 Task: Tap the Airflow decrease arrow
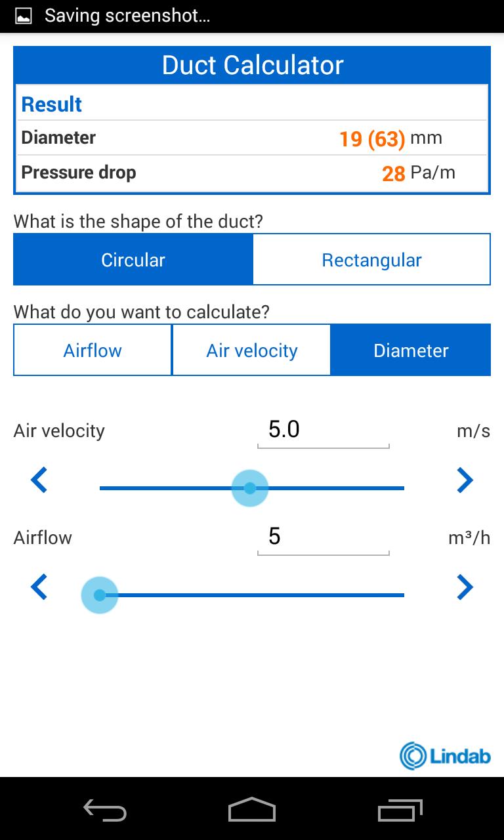tap(39, 587)
